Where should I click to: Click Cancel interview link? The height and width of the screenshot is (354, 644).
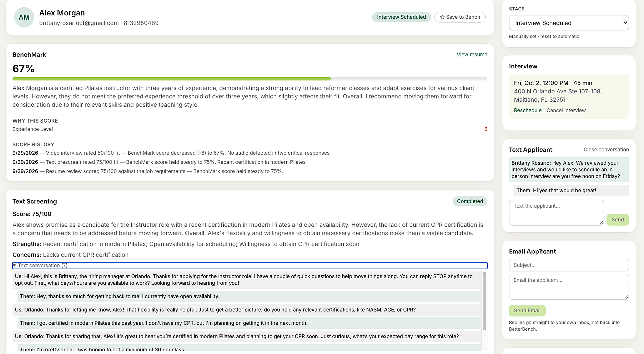[566, 110]
